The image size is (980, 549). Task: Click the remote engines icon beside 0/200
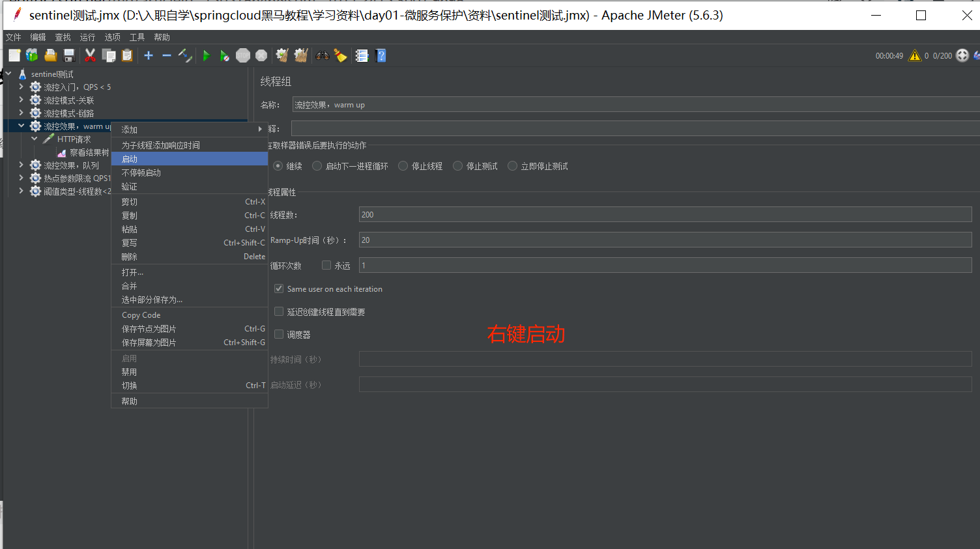[x=962, y=56]
